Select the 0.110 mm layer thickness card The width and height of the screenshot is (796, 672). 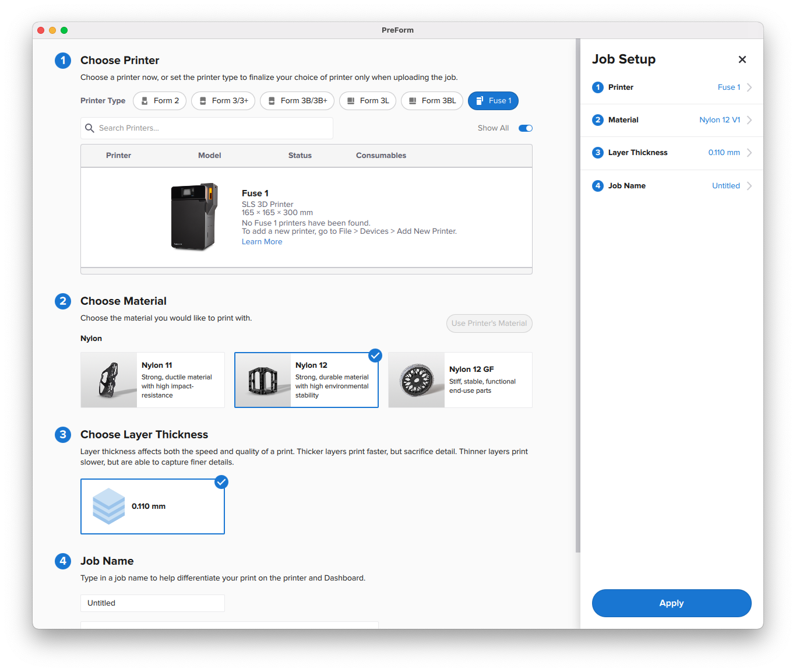[x=153, y=506]
